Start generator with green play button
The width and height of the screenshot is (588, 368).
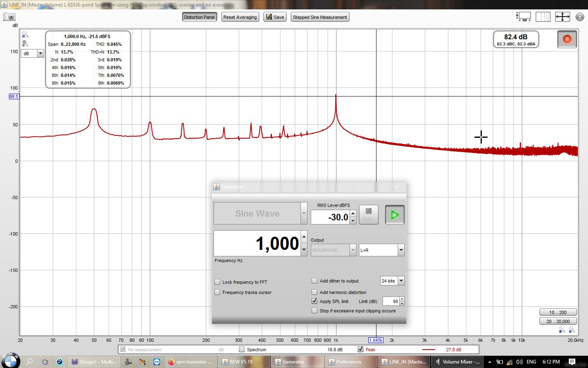point(394,215)
